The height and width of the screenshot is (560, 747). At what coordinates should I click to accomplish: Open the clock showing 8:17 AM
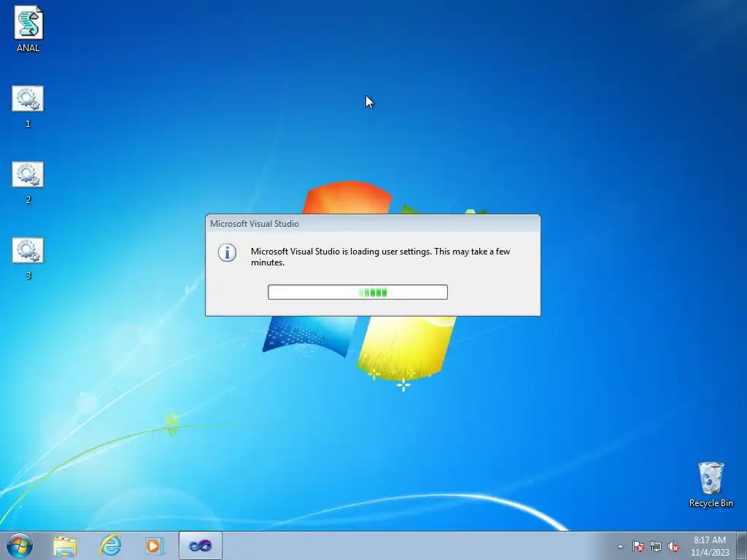tap(710, 546)
